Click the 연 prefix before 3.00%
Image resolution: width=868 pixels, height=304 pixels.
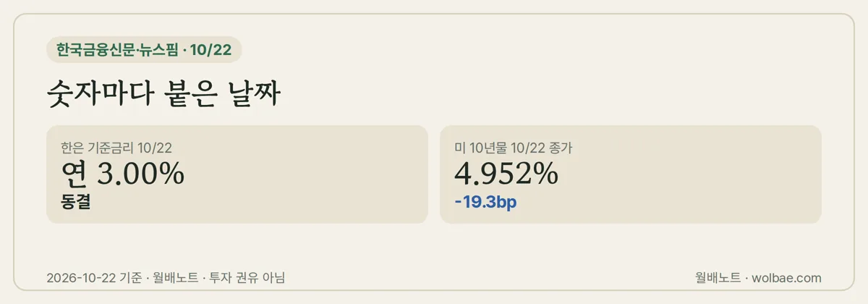coord(75,174)
